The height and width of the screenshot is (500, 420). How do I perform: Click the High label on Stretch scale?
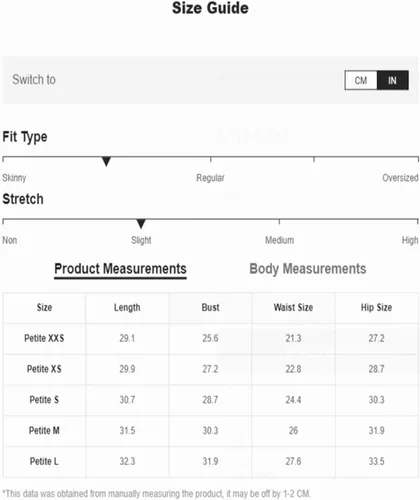coord(410,240)
